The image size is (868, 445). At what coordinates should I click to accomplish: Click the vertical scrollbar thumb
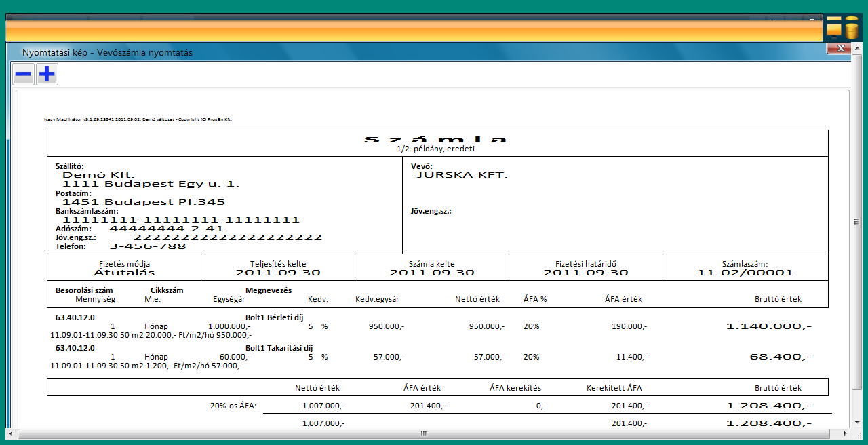click(x=856, y=220)
